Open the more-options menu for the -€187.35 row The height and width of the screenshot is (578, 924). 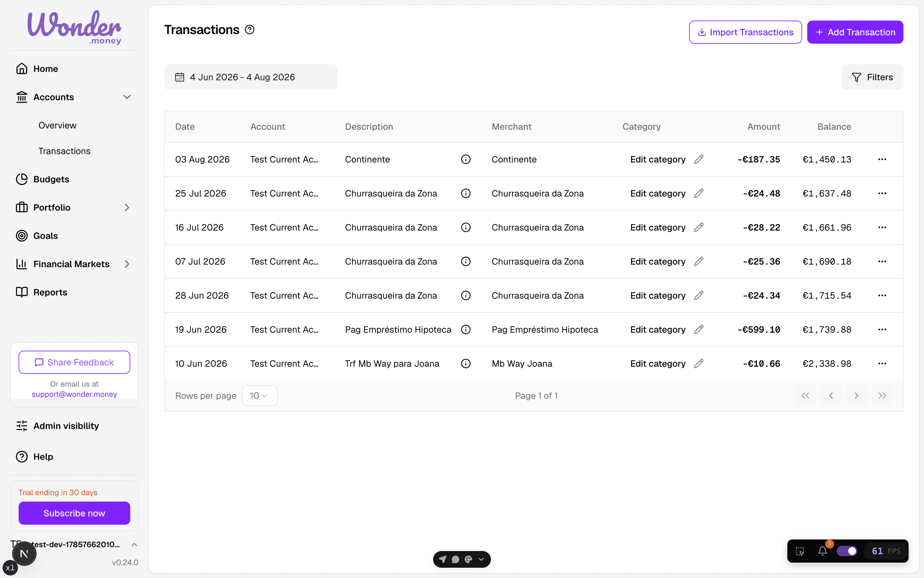click(882, 159)
